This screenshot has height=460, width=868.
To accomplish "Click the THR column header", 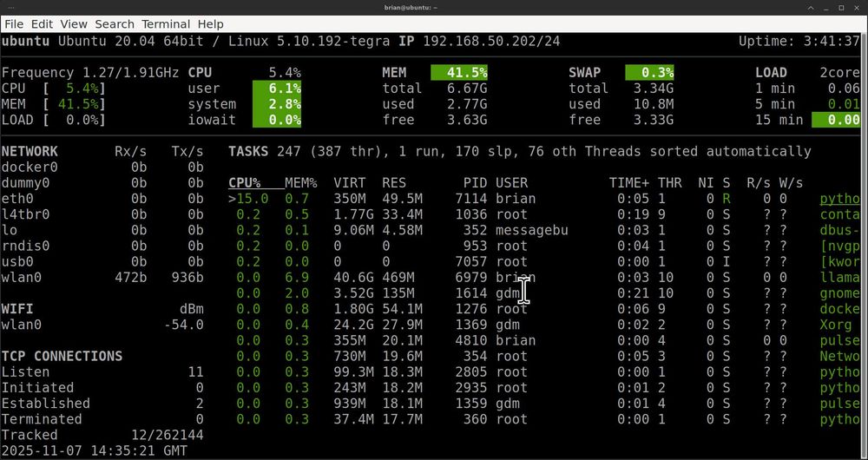I will coord(669,183).
